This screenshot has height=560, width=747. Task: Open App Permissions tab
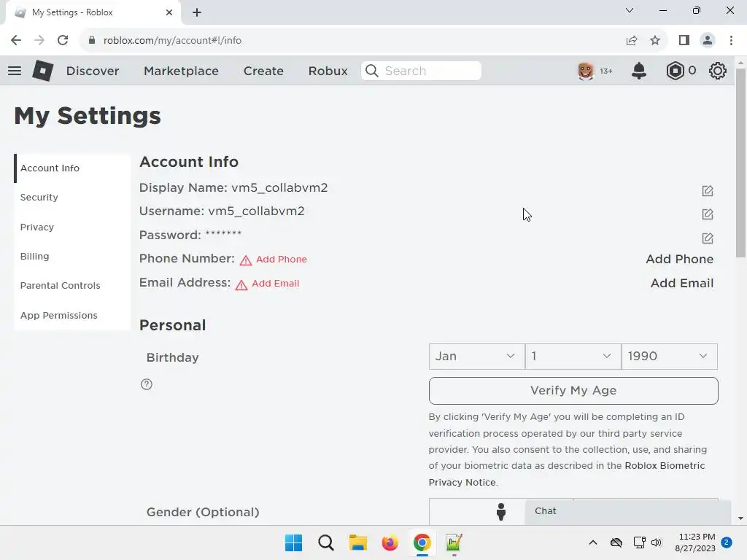72,315
